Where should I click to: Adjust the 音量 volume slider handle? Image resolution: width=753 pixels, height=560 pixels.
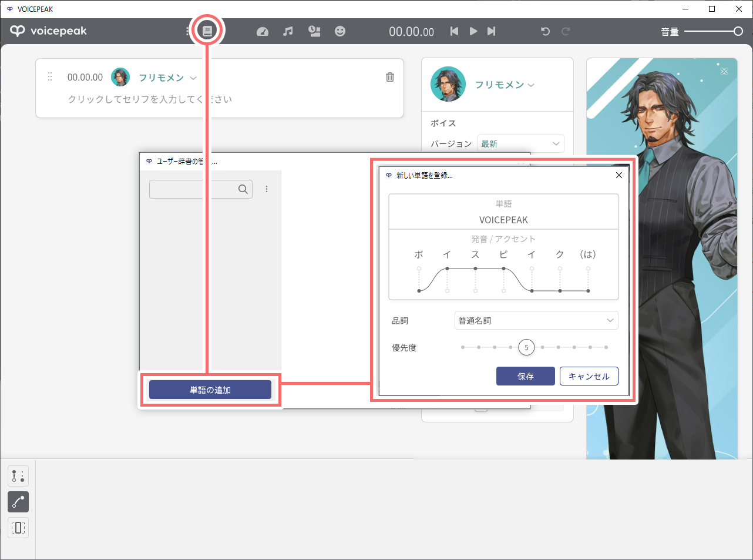pos(738,31)
